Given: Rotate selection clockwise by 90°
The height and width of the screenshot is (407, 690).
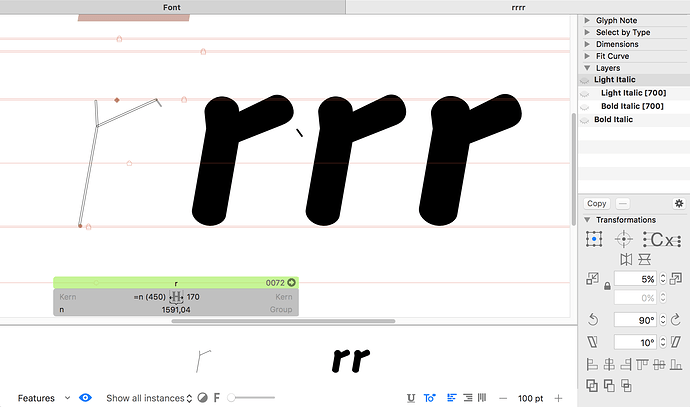Looking at the screenshot, I should [x=675, y=319].
